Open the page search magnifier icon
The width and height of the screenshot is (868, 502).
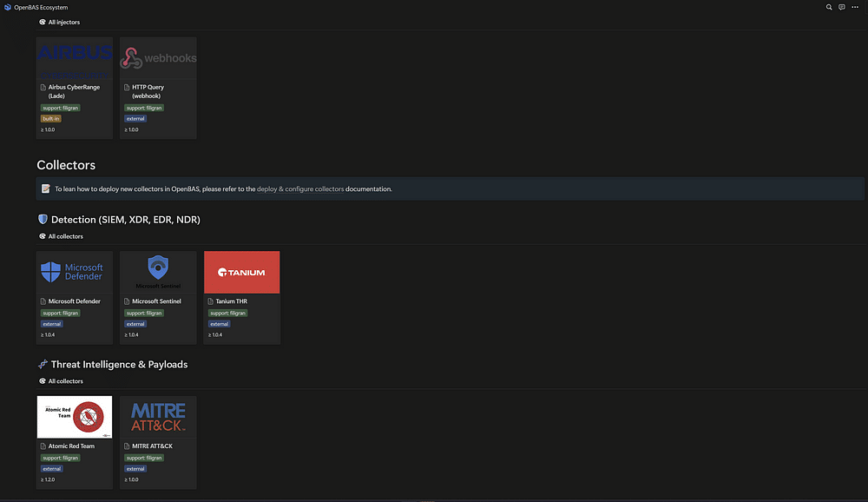pyautogui.click(x=829, y=7)
